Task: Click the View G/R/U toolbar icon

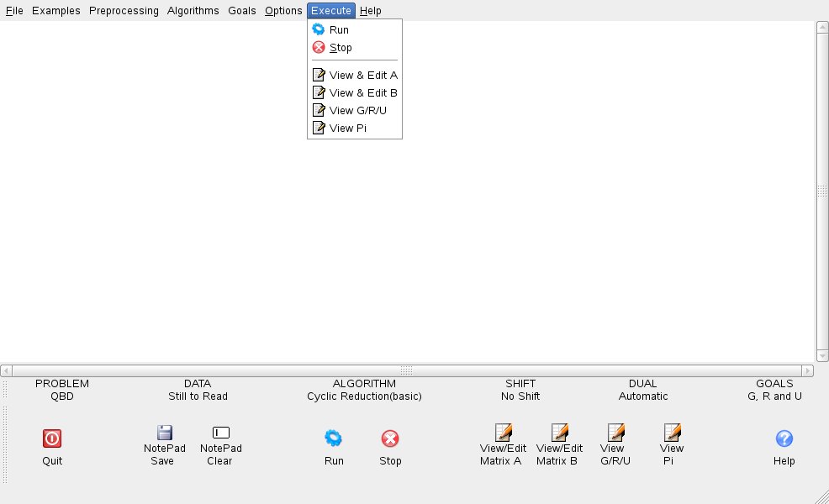Action: click(x=615, y=433)
